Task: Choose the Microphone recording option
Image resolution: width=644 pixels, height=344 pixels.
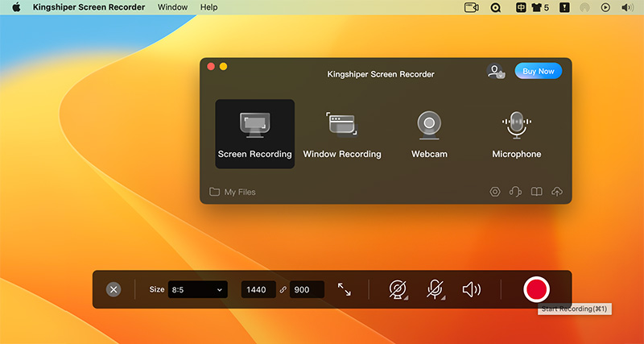Action: click(516, 134)
